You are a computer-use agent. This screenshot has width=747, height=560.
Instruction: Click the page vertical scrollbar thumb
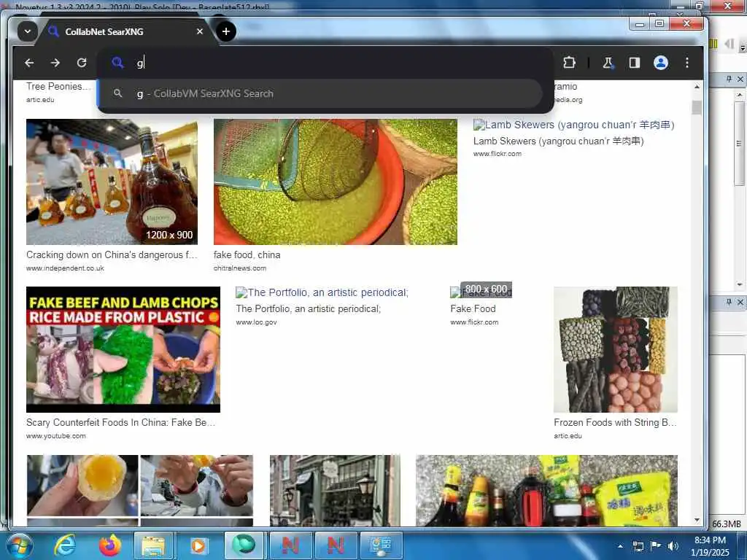tap(697, 108)
